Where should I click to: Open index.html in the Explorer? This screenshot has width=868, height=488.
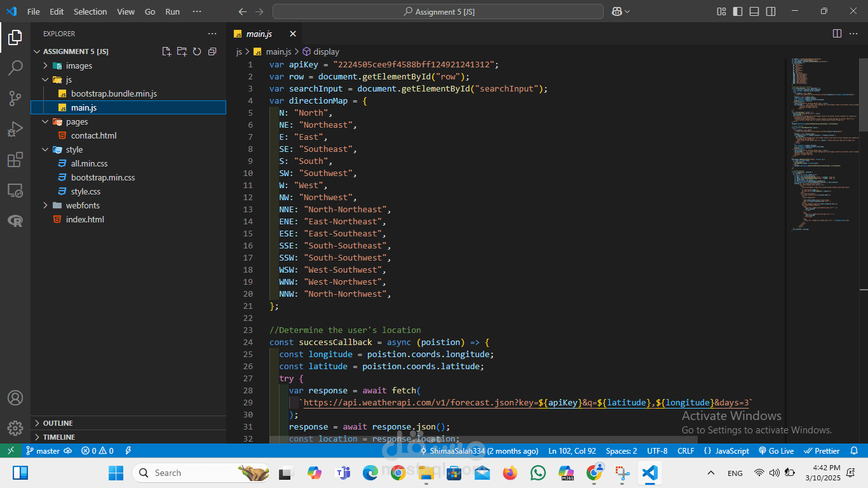coord(85,219)
